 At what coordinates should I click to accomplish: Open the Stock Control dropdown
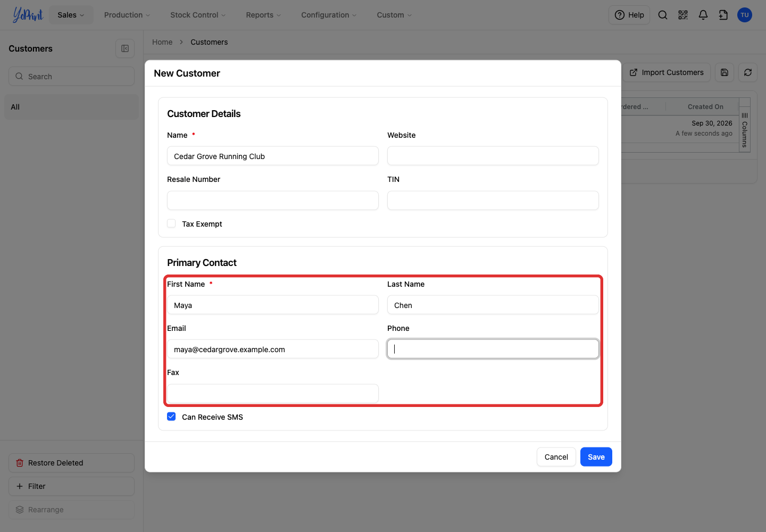pos(198,15)
